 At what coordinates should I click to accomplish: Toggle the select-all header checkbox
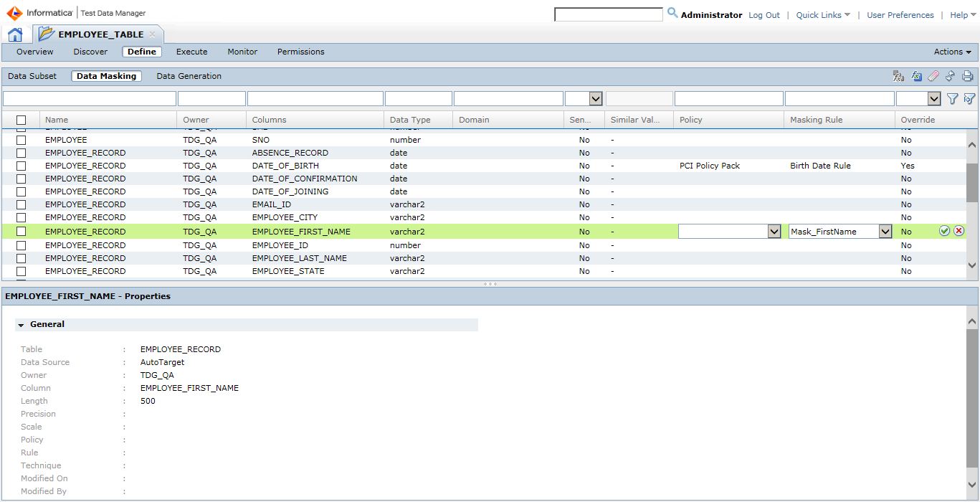[x=21, y=120]
